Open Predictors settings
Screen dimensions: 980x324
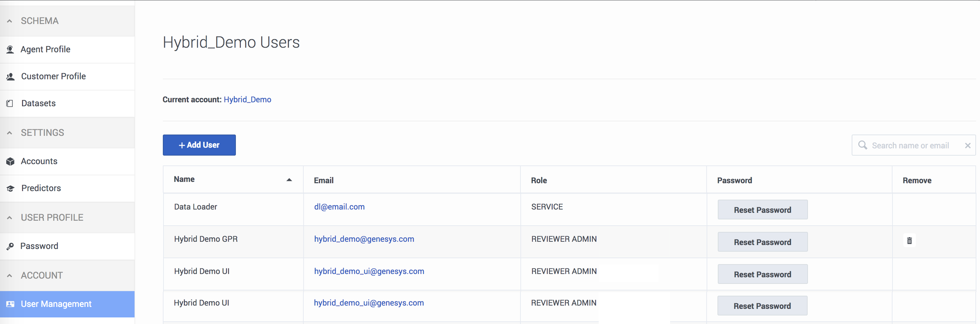coord(67,188)
